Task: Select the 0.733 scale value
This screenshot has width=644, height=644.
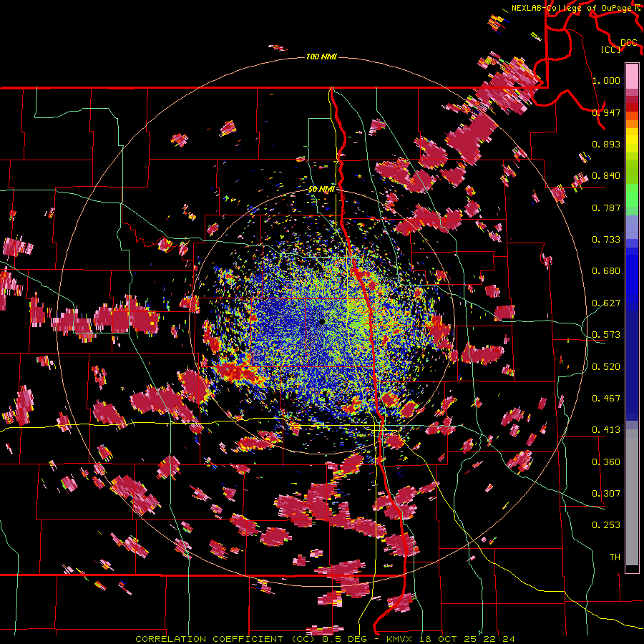Action: 606,240
